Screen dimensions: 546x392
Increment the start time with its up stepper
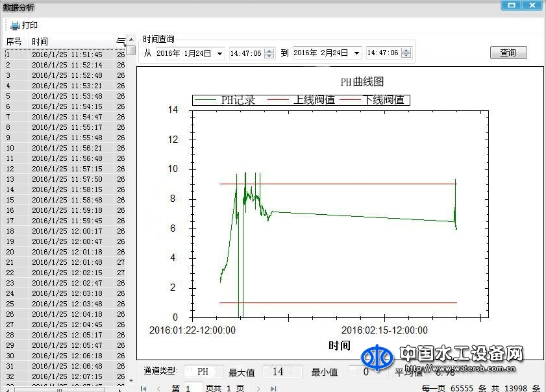269,50
